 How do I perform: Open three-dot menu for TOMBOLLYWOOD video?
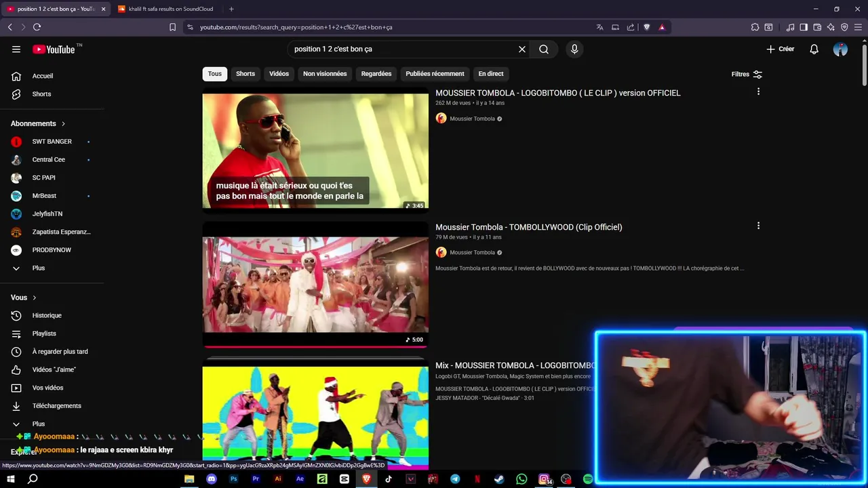point(758,226)
